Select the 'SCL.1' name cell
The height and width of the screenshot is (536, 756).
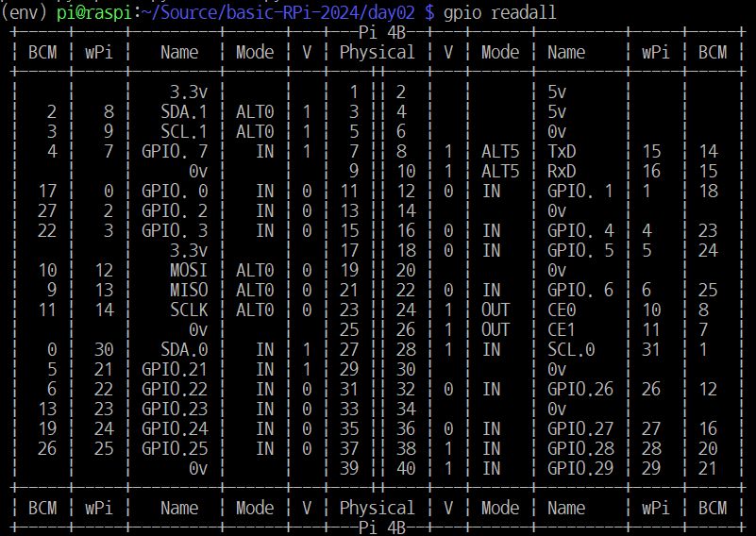tap(184, 131)
